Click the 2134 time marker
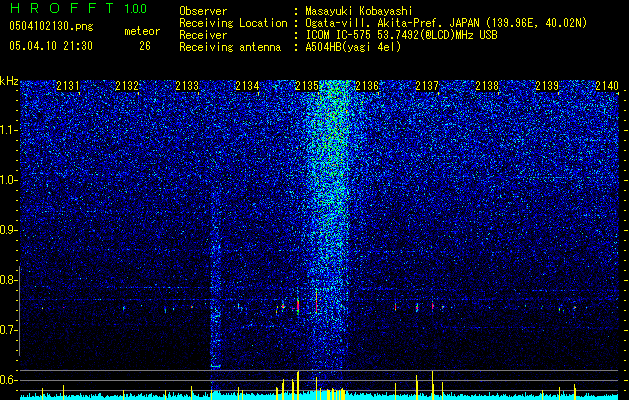The height and width of the screenshot is (400, 629). (x=247, y=86)
